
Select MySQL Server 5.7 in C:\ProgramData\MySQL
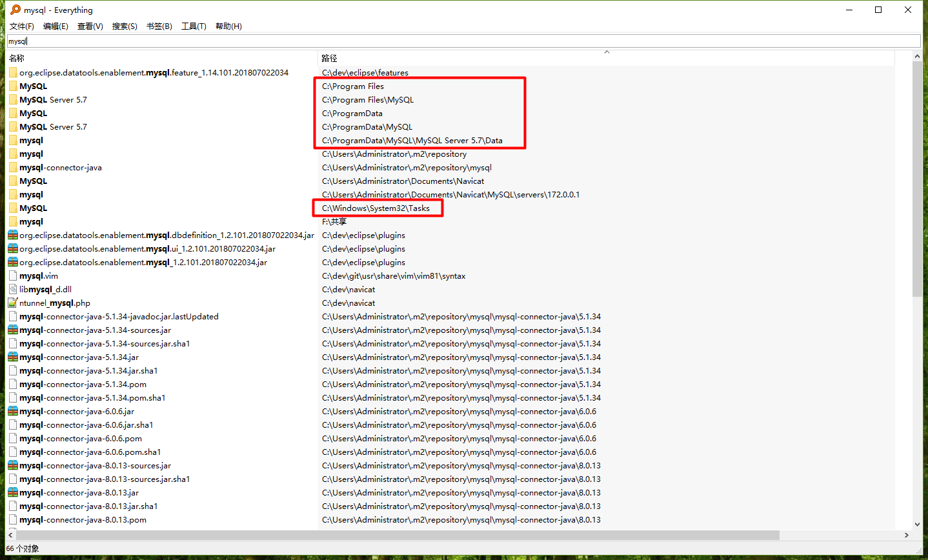[x=53, y=126]
